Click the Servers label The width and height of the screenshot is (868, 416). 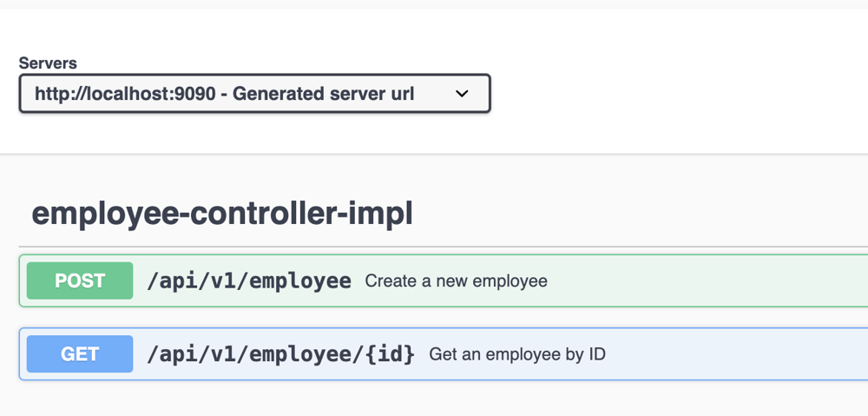48,63
